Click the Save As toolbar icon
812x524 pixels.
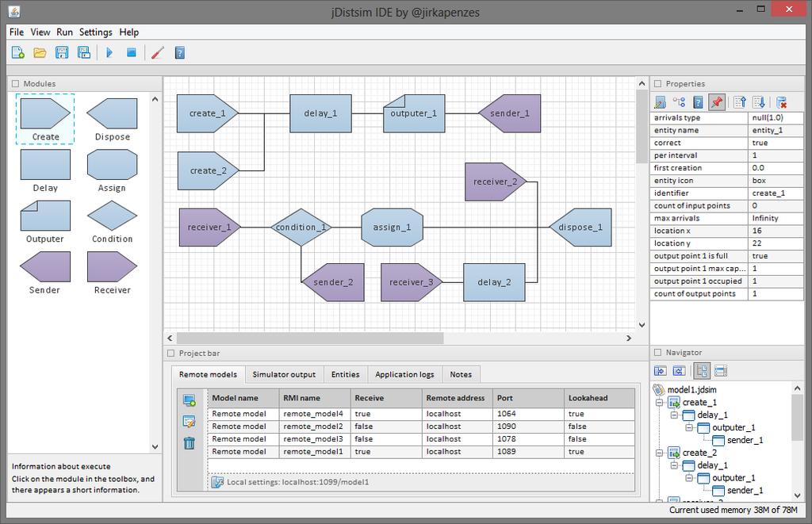[x=84, y=52]
